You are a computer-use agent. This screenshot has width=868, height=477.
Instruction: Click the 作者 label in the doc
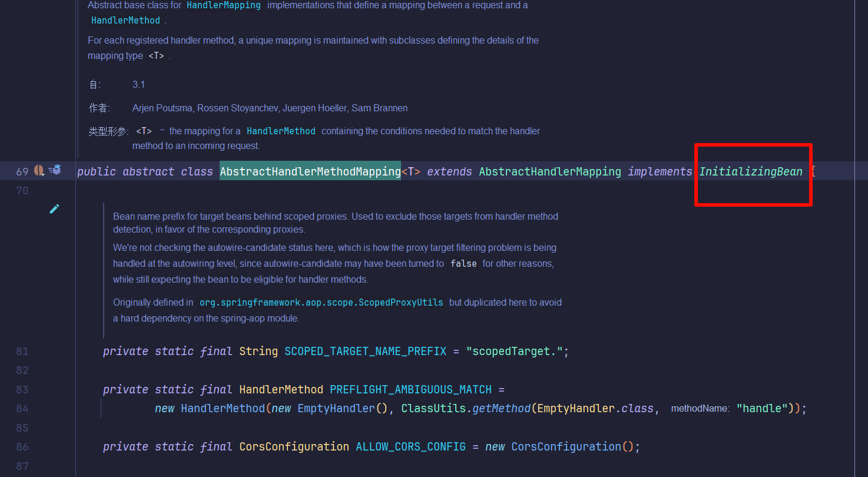point(100,108)
